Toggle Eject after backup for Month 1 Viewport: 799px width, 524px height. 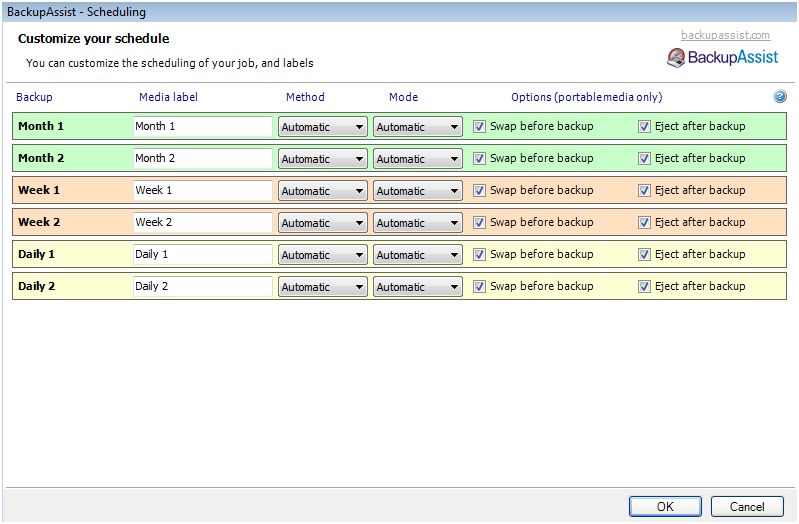pyautogui.click(x=644, y=126)
